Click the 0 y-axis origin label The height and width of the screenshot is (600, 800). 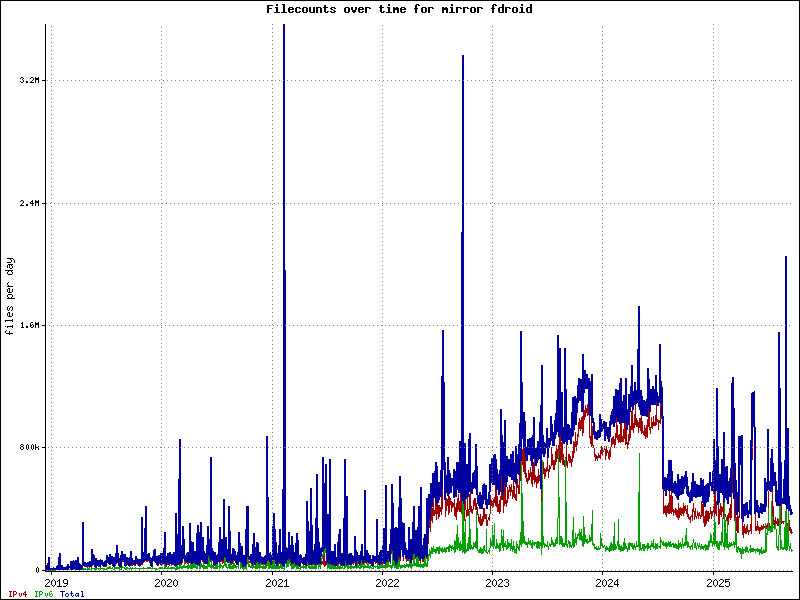[x=38, y=570]
